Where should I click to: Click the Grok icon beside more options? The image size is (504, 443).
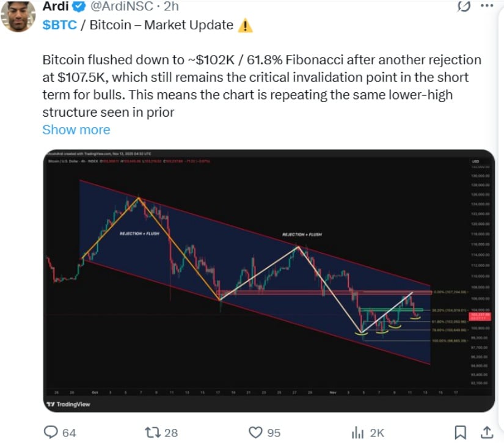(464, 7)
